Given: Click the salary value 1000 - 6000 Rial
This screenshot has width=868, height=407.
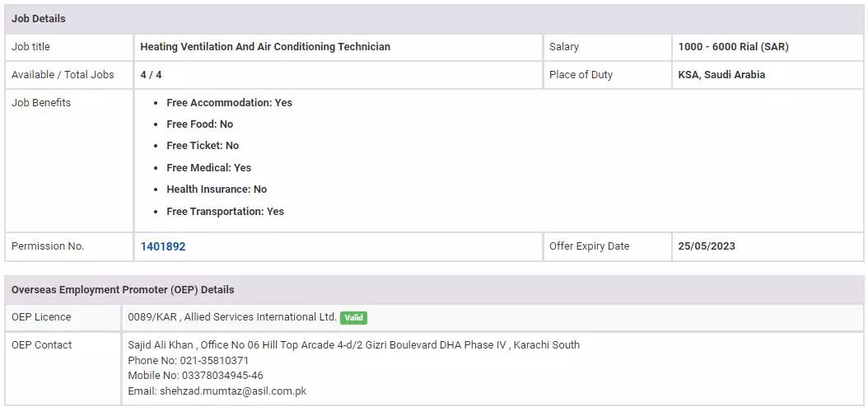Looking at the screenshot, I should click(733, 47).
